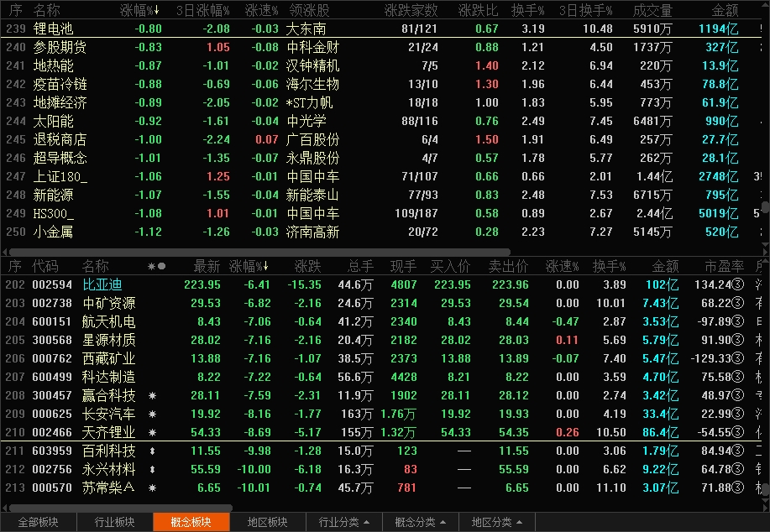Switch to the 全部板块 tab
The width and height of the screenshot is (770, 532).
pyautogui.click(x=39, y=522)
